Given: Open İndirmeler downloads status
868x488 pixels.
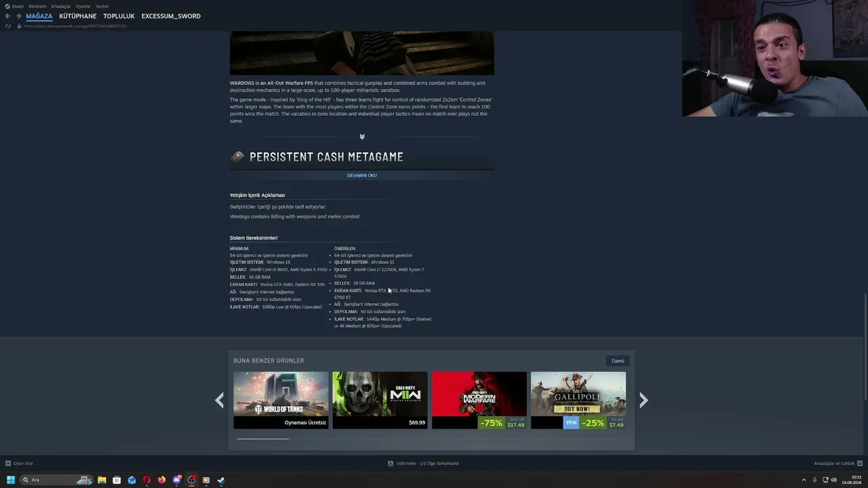Looking at the screenshot, I should point(428,464).
